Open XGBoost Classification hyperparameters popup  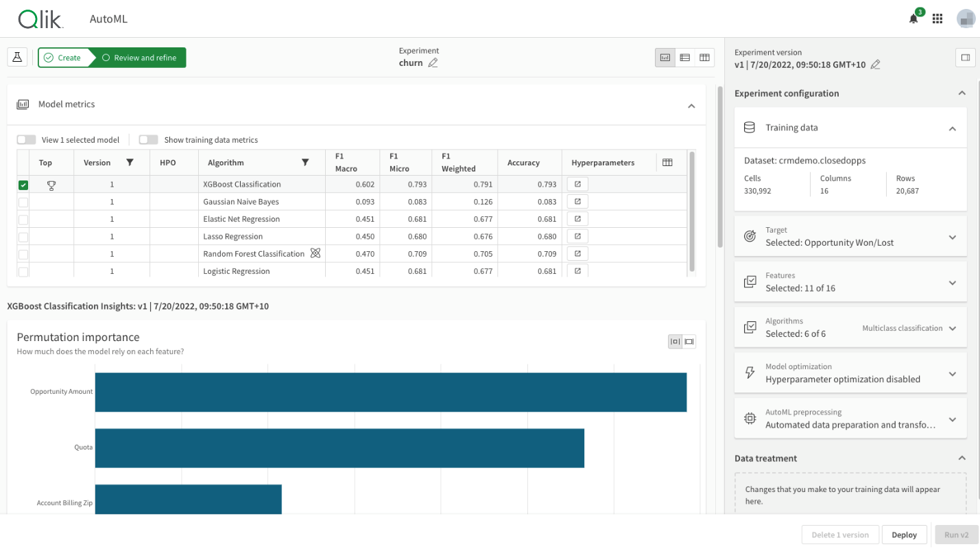pos(577,184)
